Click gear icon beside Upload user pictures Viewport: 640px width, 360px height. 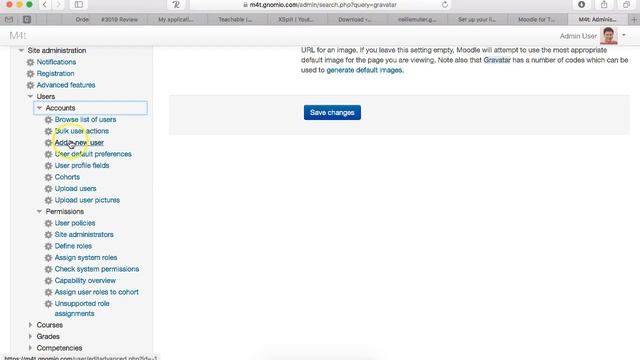click(x=48, y=200)
